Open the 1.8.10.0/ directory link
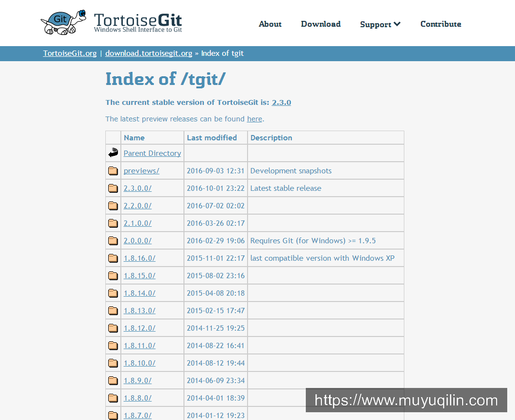 [139, 363]
